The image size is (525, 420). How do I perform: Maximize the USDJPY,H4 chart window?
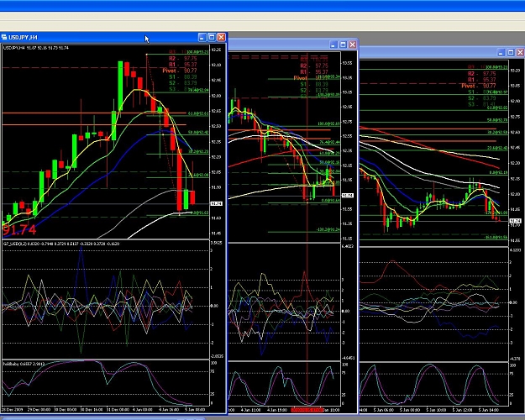212,38
